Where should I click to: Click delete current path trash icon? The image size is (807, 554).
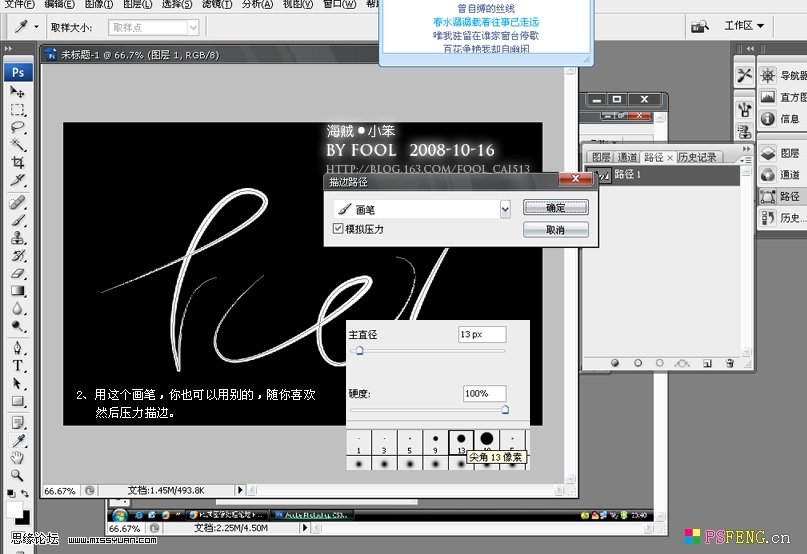pos(730,363)
